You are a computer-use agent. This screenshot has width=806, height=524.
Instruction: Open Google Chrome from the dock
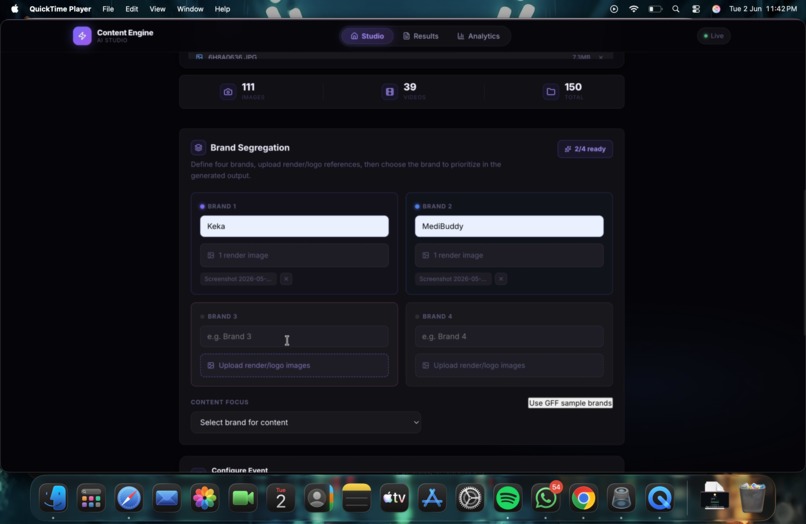click(583, 498)
